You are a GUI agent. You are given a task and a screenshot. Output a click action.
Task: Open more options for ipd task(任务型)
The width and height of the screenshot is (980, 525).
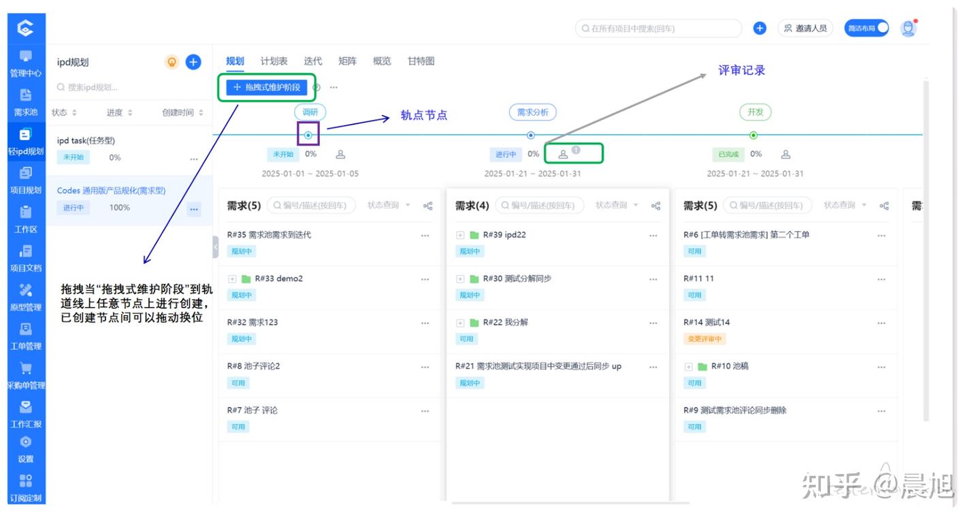pos(194,159)
